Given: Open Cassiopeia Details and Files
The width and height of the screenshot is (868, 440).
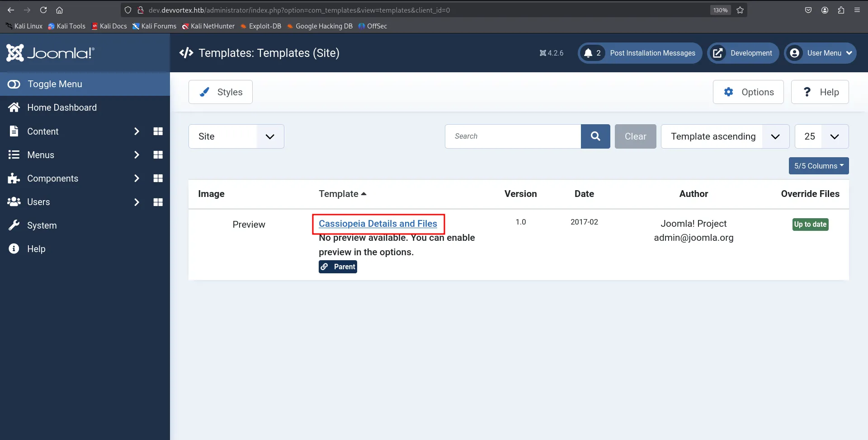Looking at the screenshot, I should click(x=378, y=224).
